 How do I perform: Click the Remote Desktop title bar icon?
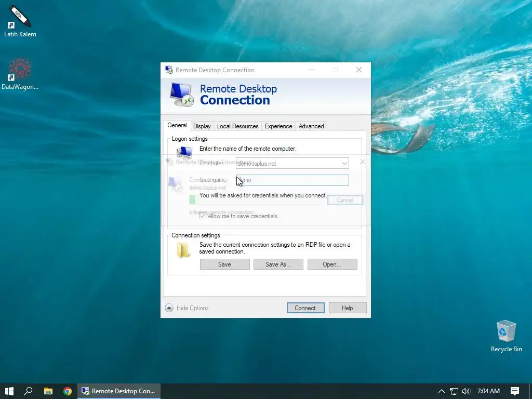point(169,70)
